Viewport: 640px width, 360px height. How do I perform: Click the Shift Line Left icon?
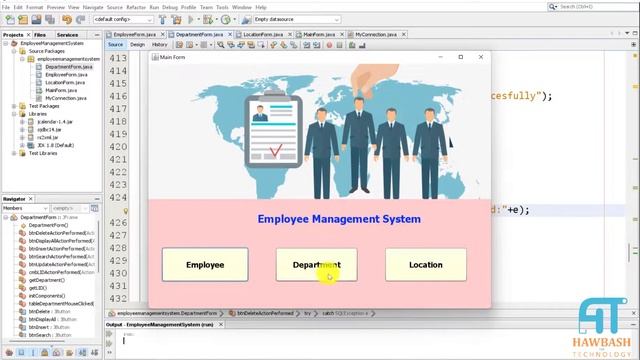pyautogui.click(x=307, y=45)
